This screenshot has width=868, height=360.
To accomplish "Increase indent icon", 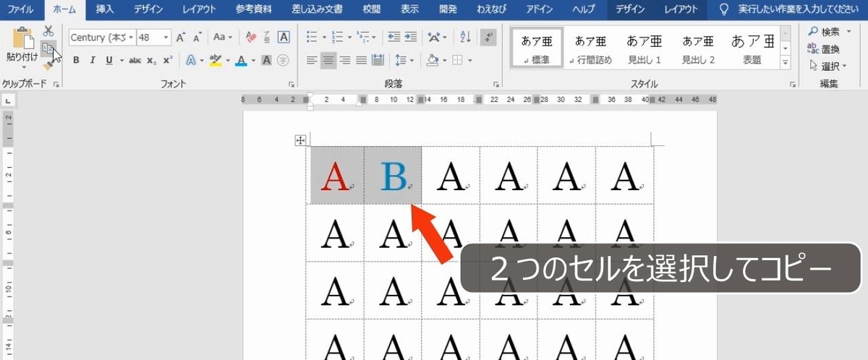I will click(411, 38).
